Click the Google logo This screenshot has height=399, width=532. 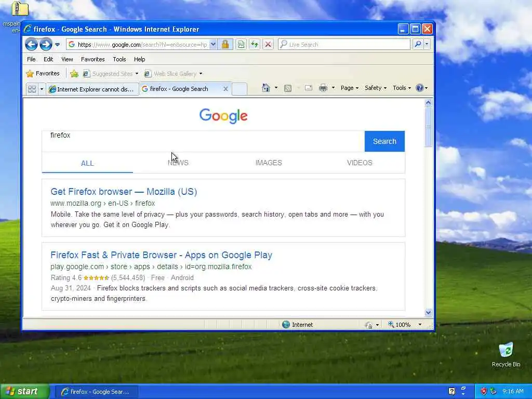(223, 116)
